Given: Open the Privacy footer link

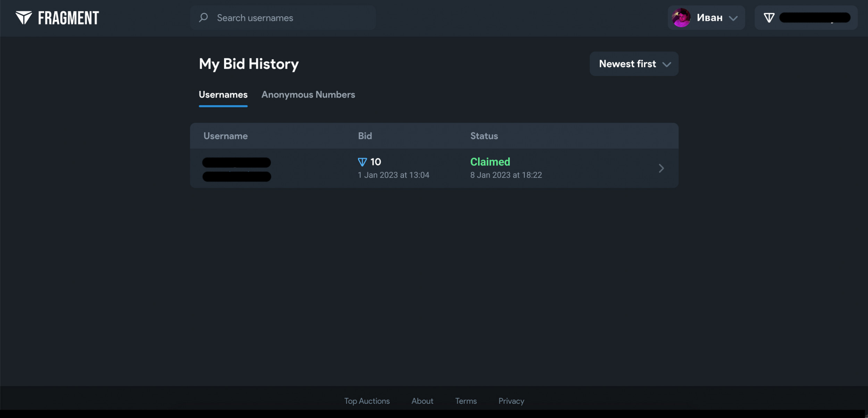Looking at the screenshot, I should (511, 401).
